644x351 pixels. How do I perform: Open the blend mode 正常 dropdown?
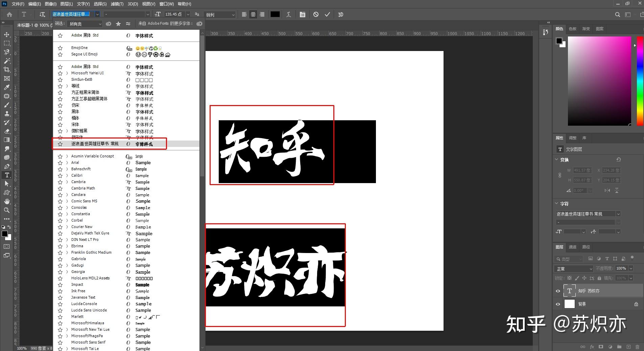pos(574,269)
